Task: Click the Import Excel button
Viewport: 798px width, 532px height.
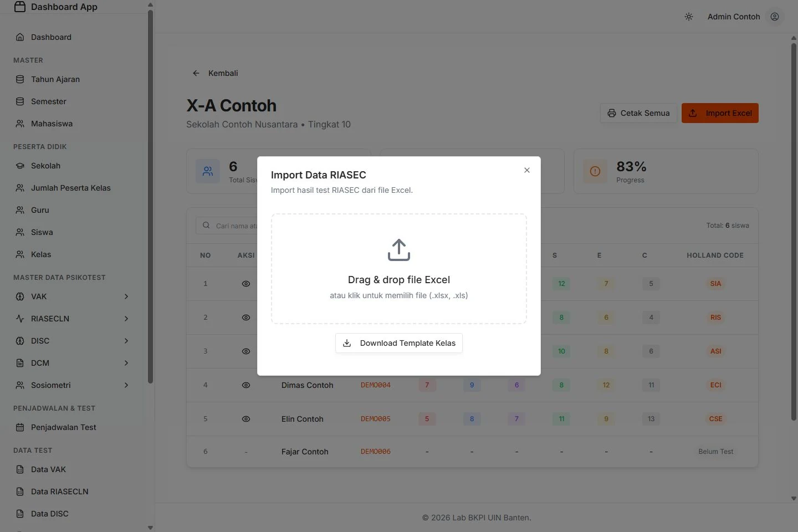Action: tap(720, 113)
